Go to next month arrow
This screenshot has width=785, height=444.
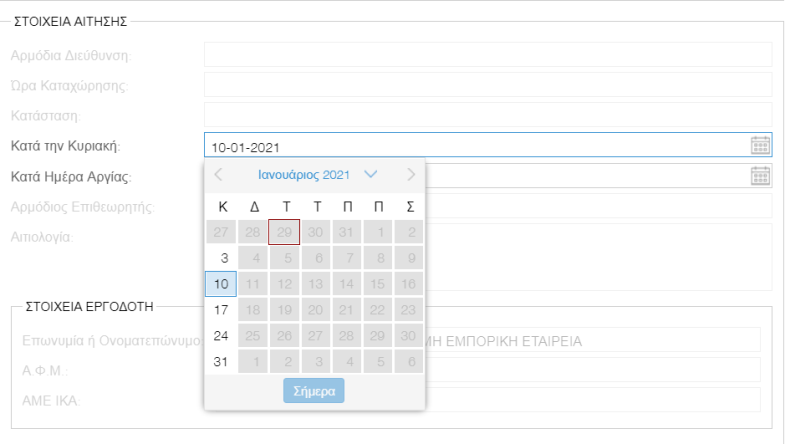411,174
